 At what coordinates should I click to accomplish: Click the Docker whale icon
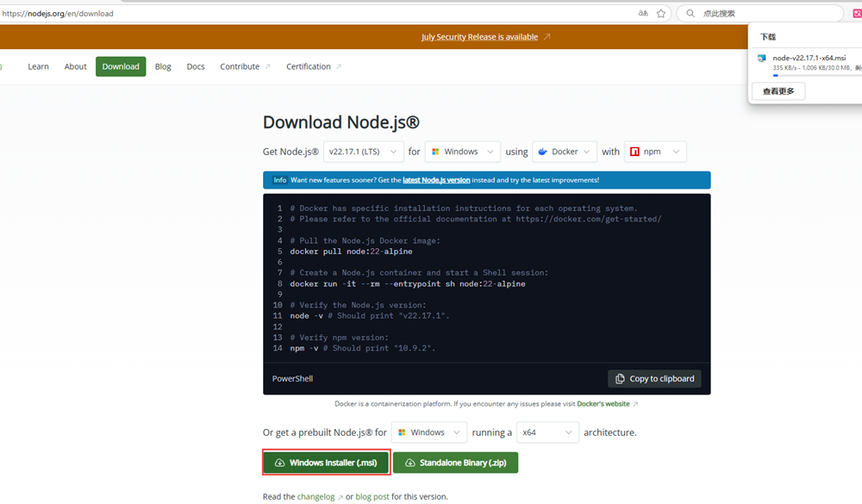pos(542,152)
